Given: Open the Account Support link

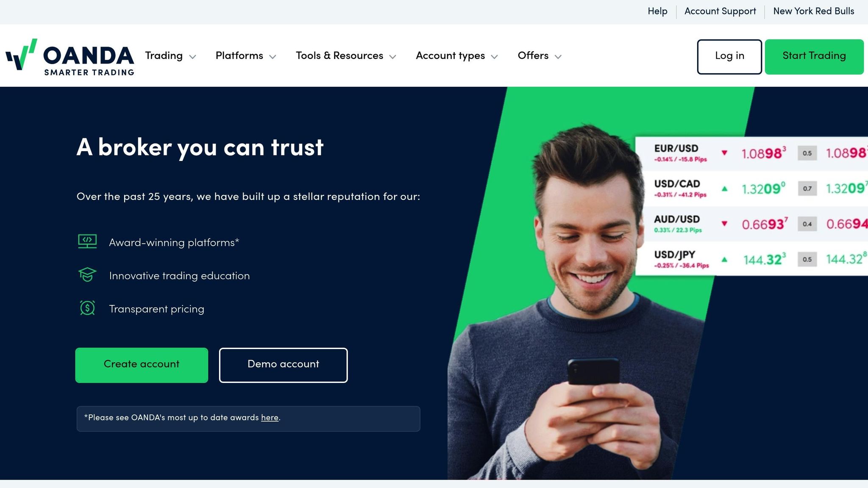Looking at the screenshot, I should [720, 11].
